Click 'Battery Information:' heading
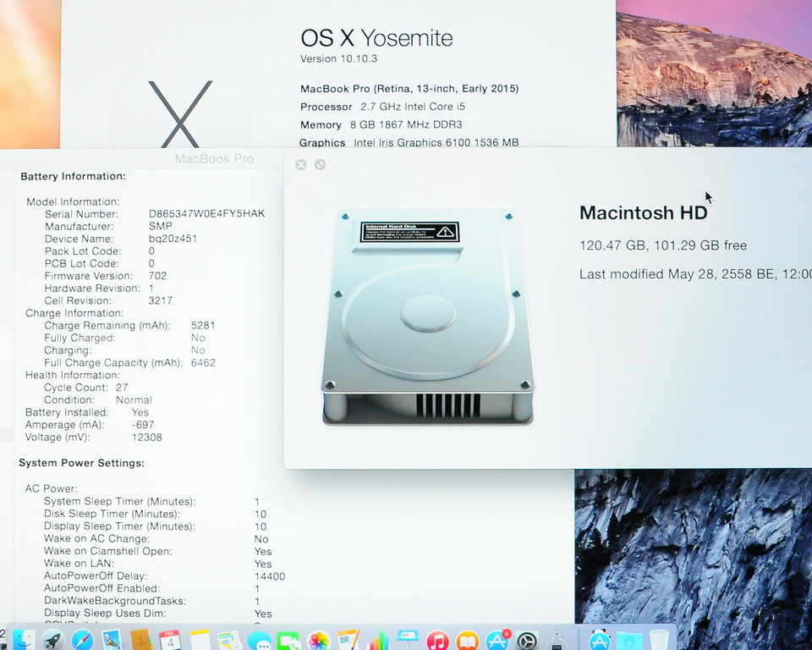The width and height of the screenshot is (812, 650). click(x=73, y=176)
